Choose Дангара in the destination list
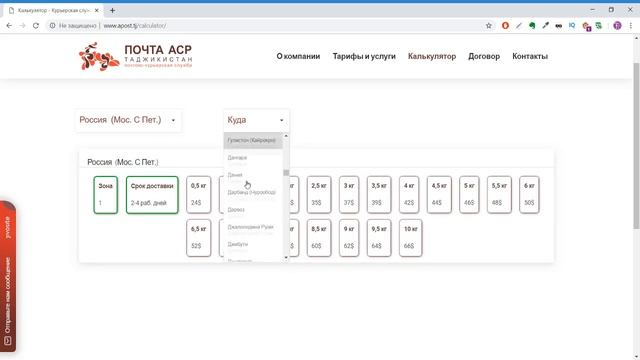The image size is (640, 360). coord(253,158)
